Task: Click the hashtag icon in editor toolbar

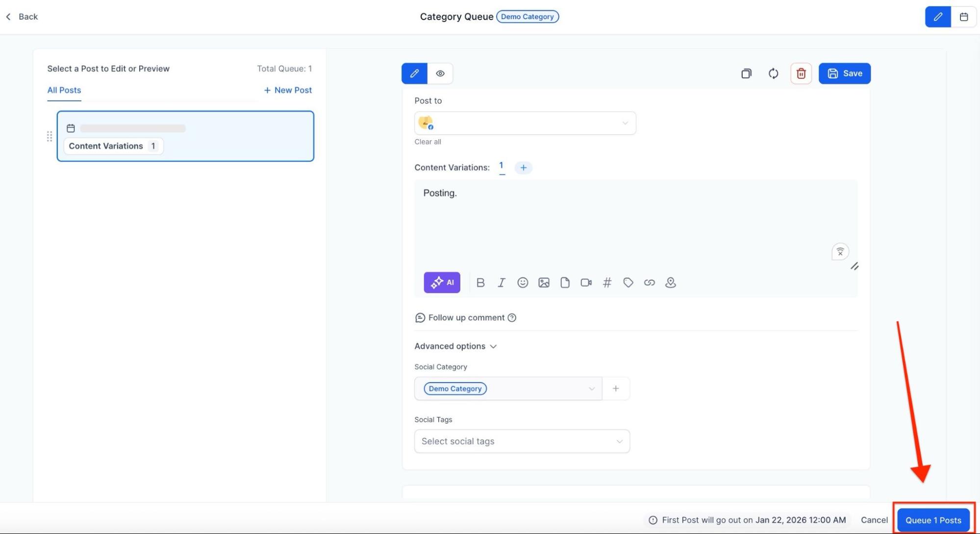Action: coord(607,283)
